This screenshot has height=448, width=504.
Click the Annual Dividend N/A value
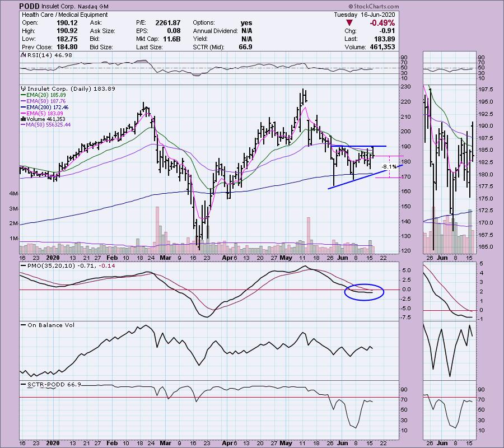(x=246, y=31)
